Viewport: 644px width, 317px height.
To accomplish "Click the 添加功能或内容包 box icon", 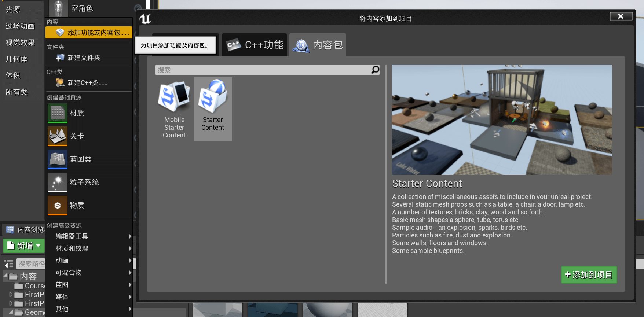I will coord(60,33).
